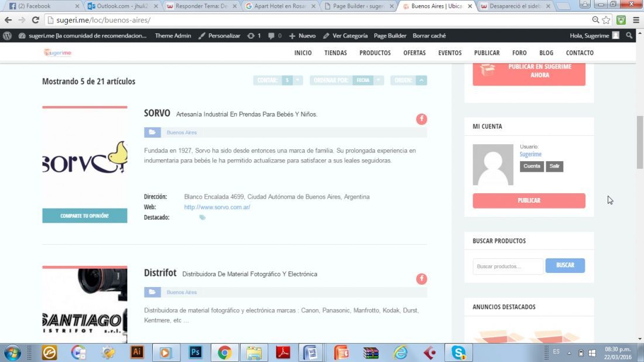This screenshot has width=644, height=362.
Task: Click the user avatar image in Mi Cuenta
Action: click(x=493, y=165)
